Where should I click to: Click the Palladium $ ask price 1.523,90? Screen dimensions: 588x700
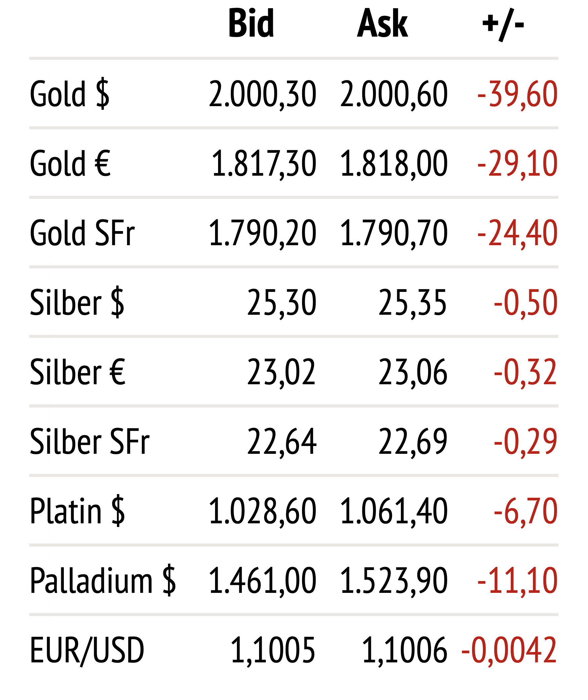point(394,581)
